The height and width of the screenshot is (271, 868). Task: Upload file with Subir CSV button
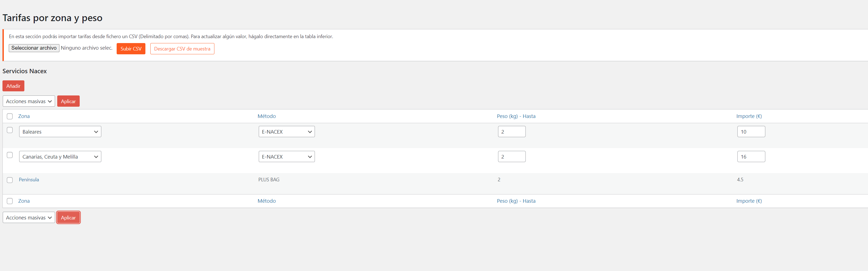coord(131,49)
